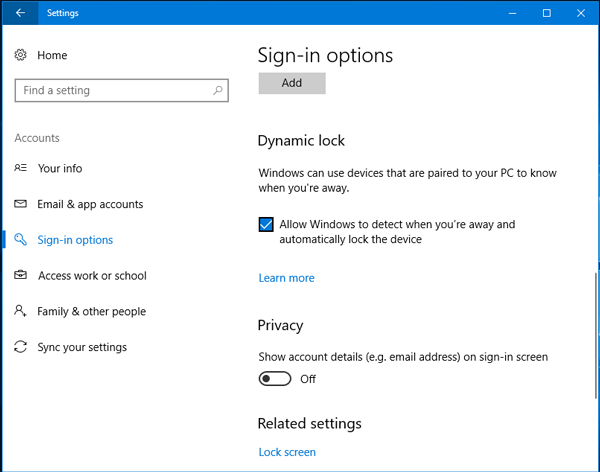
Task: Click the Sign-in options key icon
Action: 20,240
